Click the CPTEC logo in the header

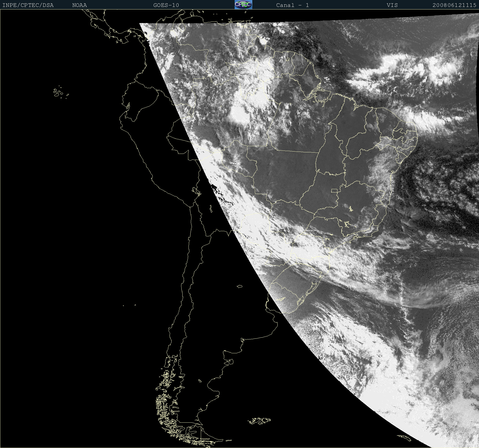[243, 5]
